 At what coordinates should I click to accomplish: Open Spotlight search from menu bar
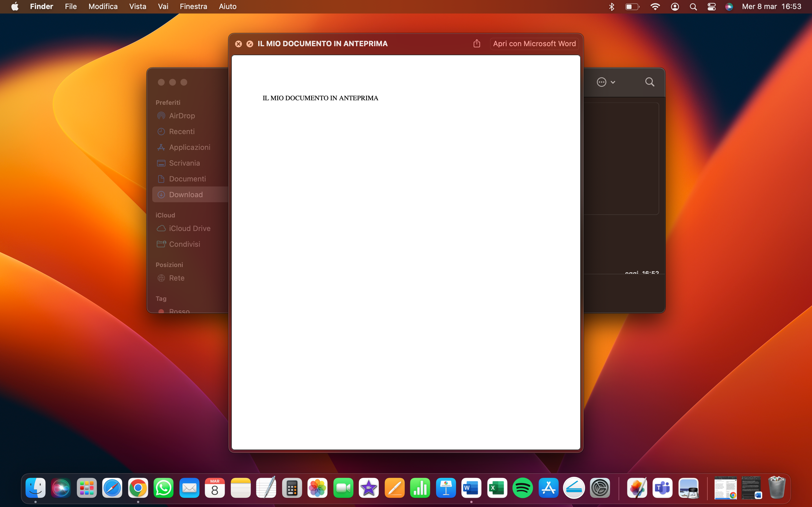[693, 6]
